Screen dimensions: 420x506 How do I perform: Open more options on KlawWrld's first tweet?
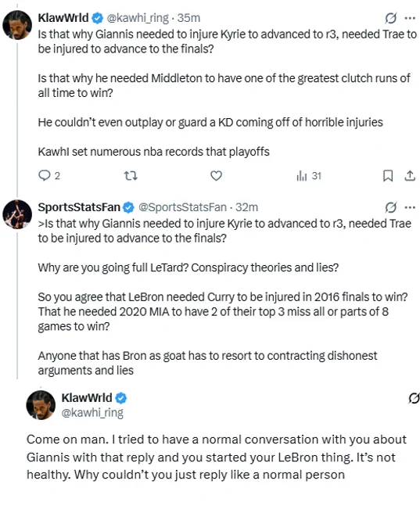click(410, 18)
